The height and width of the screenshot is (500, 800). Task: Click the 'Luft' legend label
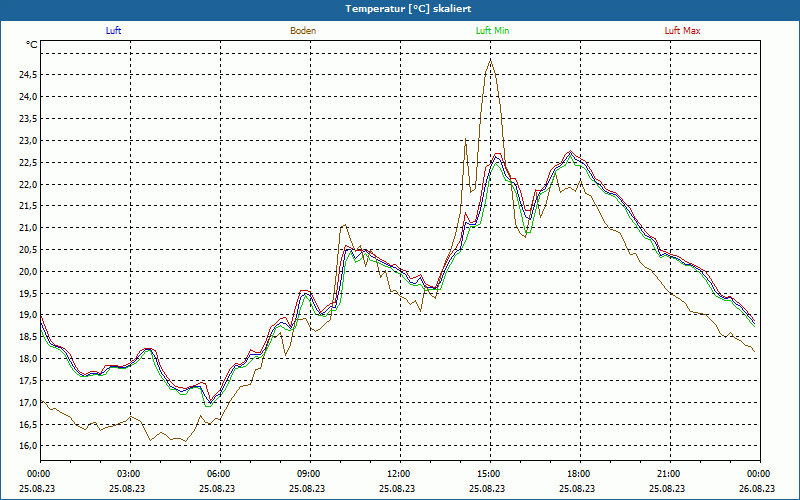[113, 31]
